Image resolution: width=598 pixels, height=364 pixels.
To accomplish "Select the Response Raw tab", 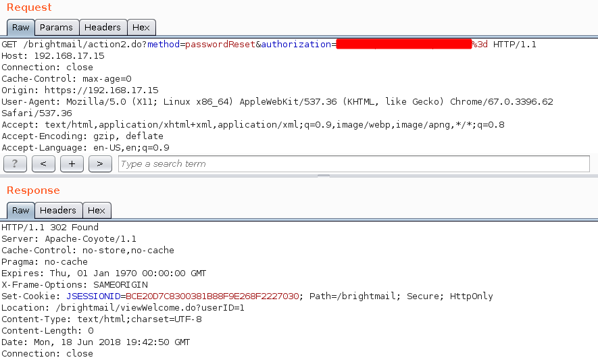I will [x=20, y=211].
